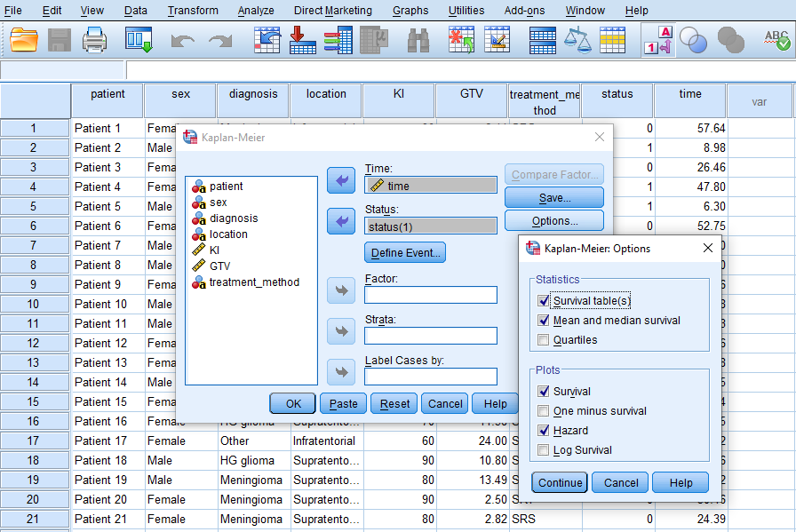Click the Insert variable icon
This screenshot has height=532, width=796.
point(497,40)
